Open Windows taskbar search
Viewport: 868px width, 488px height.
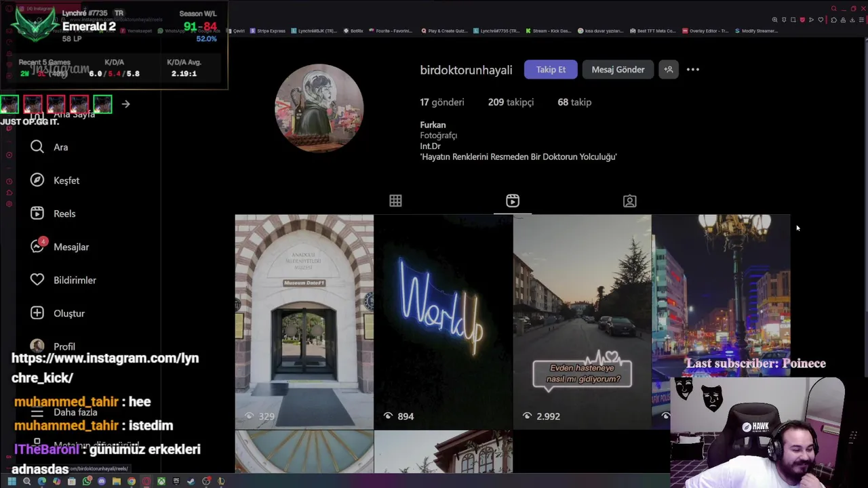(27, 481)
